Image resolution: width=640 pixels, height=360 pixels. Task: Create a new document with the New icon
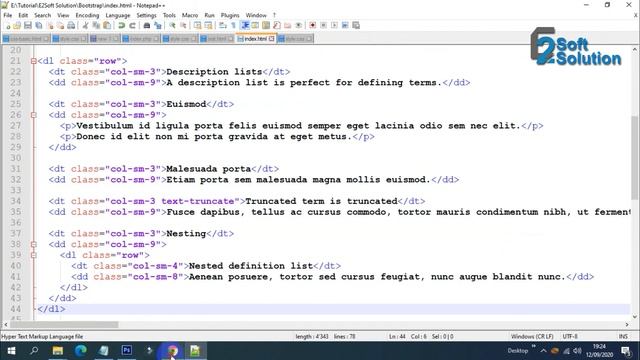[x=7, y=25]
